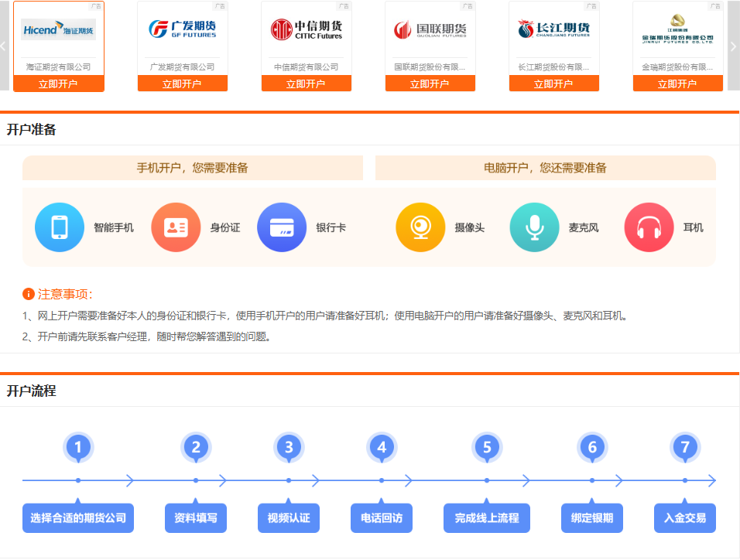Viewport: 740px width, 560px height.
Task: Click the 智能手机 label
Action: 114,228
